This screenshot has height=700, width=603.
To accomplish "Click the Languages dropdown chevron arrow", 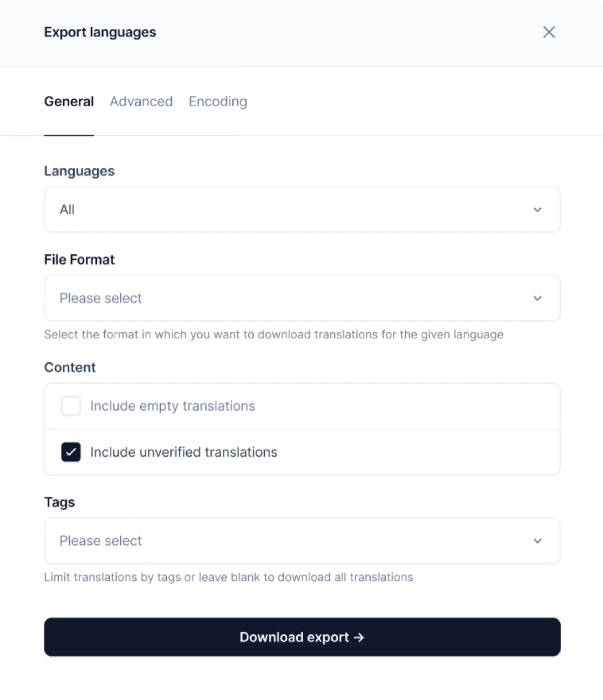I will (x=537, y=210).
